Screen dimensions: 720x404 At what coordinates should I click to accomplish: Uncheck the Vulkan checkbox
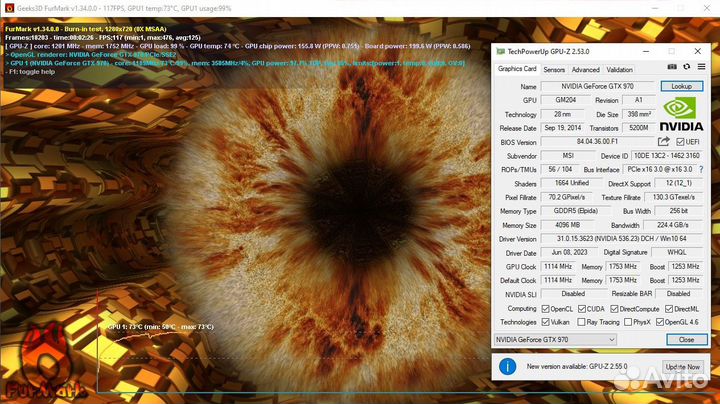tap(547, 322)
